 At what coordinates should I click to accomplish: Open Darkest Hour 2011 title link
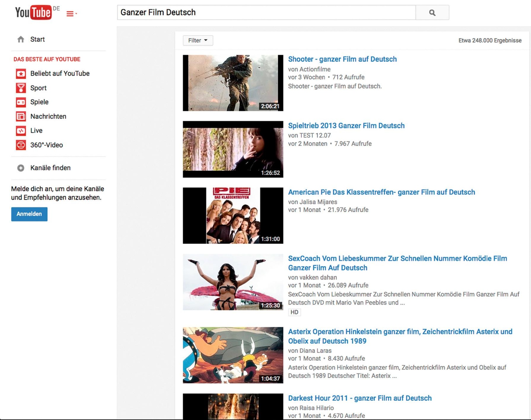pos(360,398)
